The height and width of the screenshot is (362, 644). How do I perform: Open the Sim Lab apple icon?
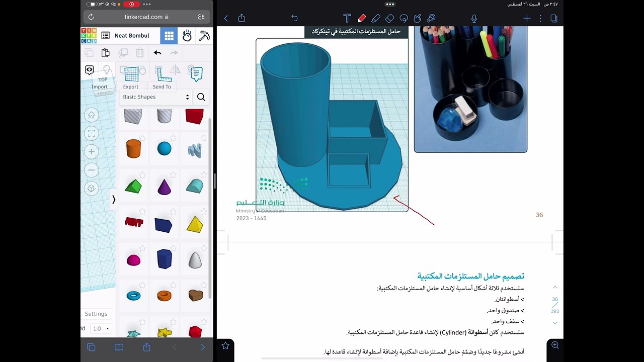coord(187,36)
